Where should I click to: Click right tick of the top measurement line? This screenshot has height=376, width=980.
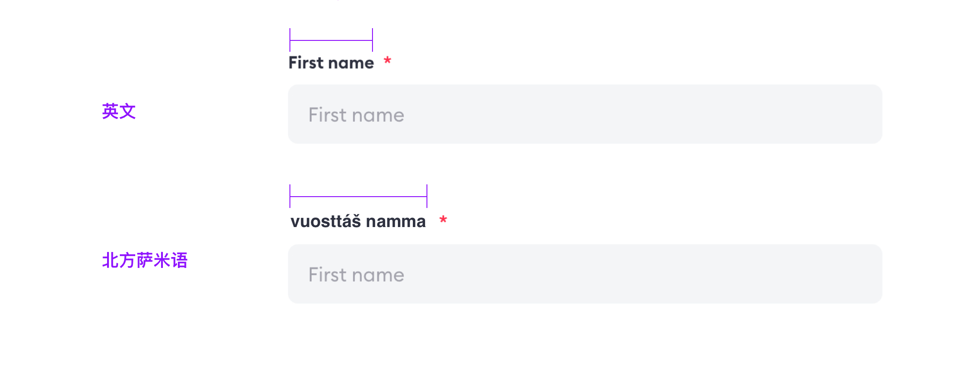pyautogui.click(x=372, y=40)
